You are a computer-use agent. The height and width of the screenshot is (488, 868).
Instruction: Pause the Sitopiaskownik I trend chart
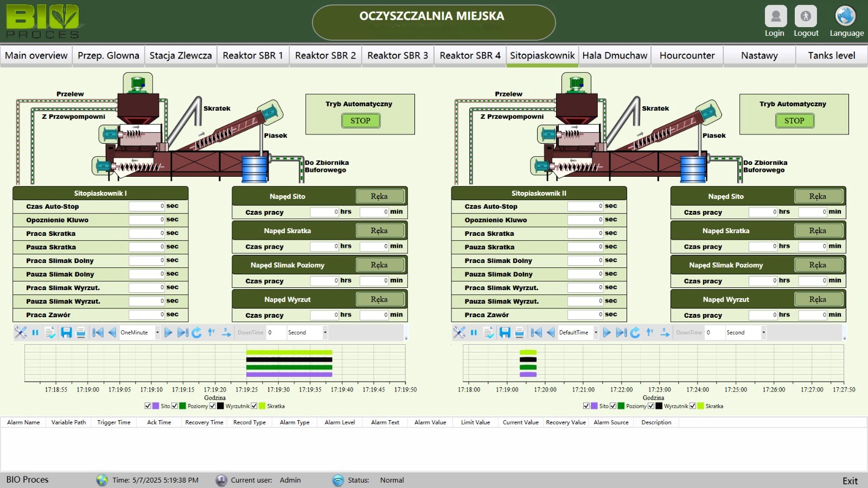point(35,332)
